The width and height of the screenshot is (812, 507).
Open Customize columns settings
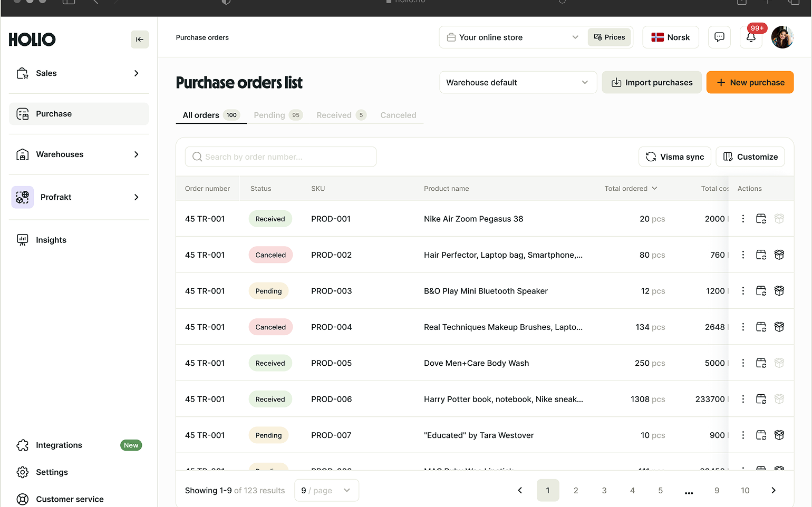[x=750, y=157]
